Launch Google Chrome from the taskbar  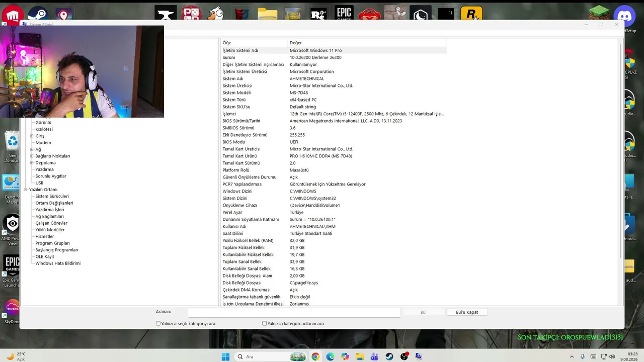coord(315,356)
